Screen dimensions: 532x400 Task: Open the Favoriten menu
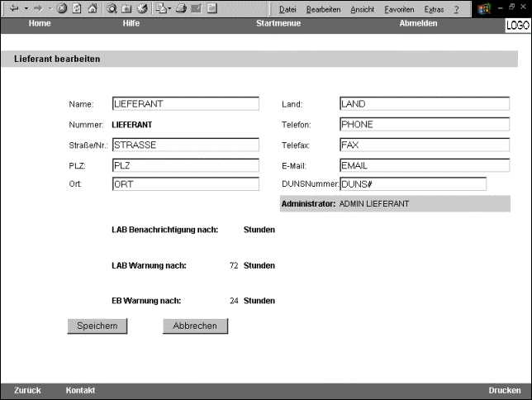[399, 10]
